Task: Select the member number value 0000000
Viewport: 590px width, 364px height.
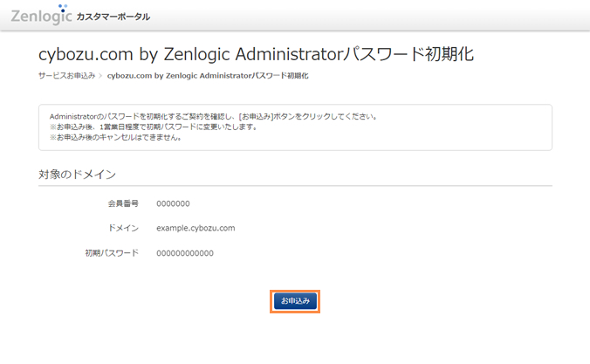Action: (173, 203)
